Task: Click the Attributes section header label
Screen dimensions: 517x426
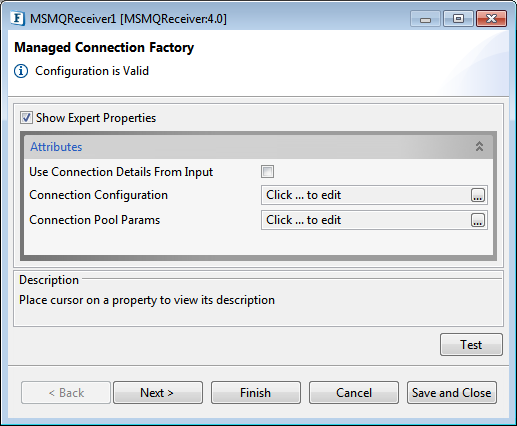Action: 56,147
